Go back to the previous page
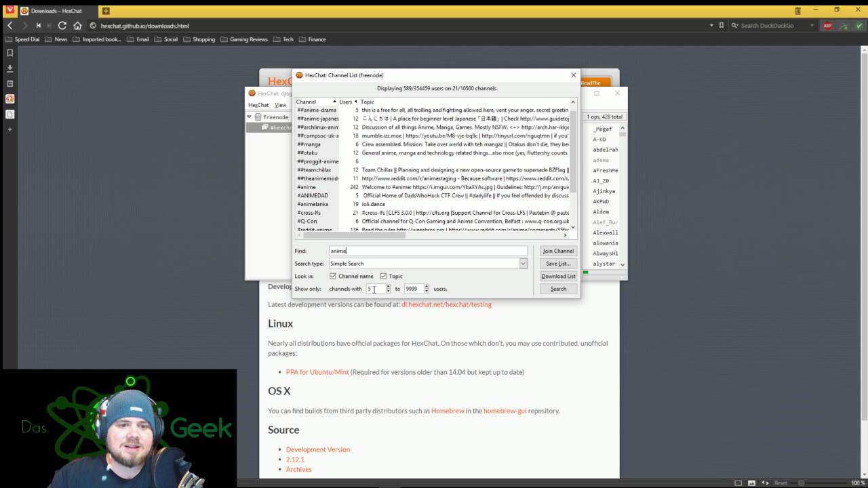 coord(10,26)
